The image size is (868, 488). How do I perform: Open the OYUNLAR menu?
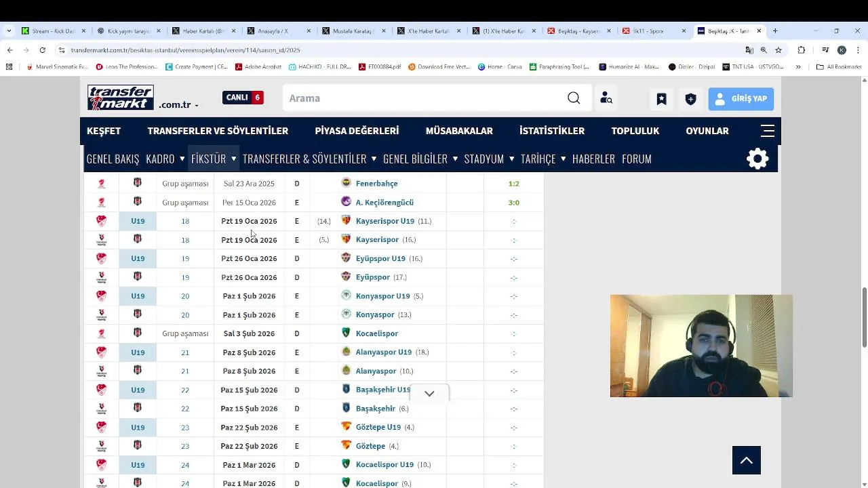(707, 131)
